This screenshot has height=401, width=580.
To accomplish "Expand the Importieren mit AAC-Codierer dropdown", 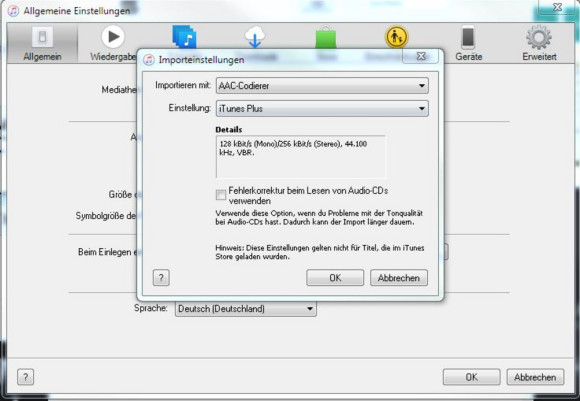I will [x=322, y=85].
